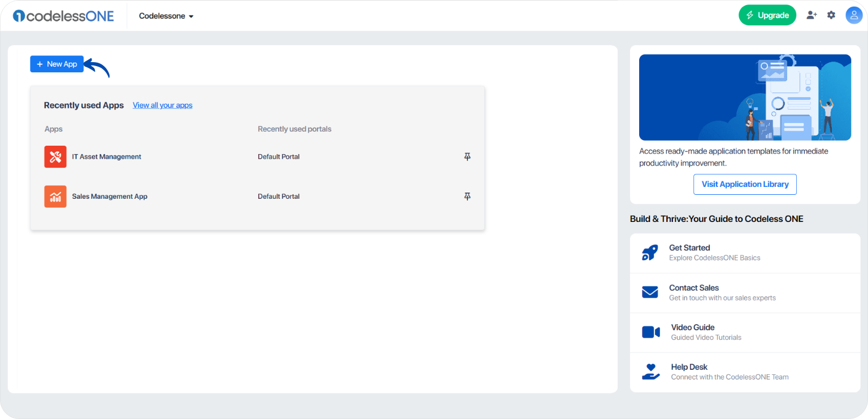Screen dimensions: 868x419
Task: Click the codelessONE logo
Action: (63, 16)
